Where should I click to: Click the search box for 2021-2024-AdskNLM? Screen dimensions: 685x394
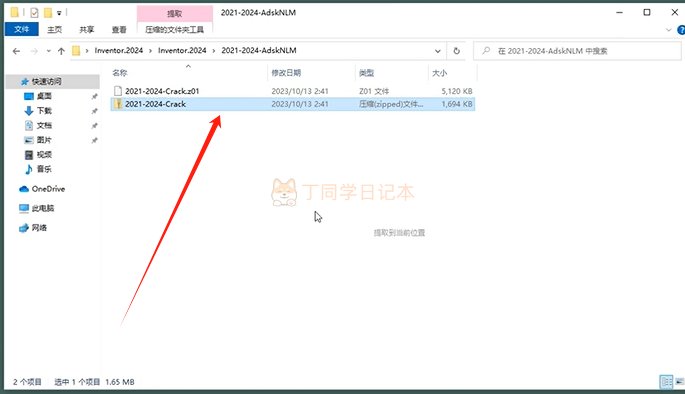[x=577, y=51]
